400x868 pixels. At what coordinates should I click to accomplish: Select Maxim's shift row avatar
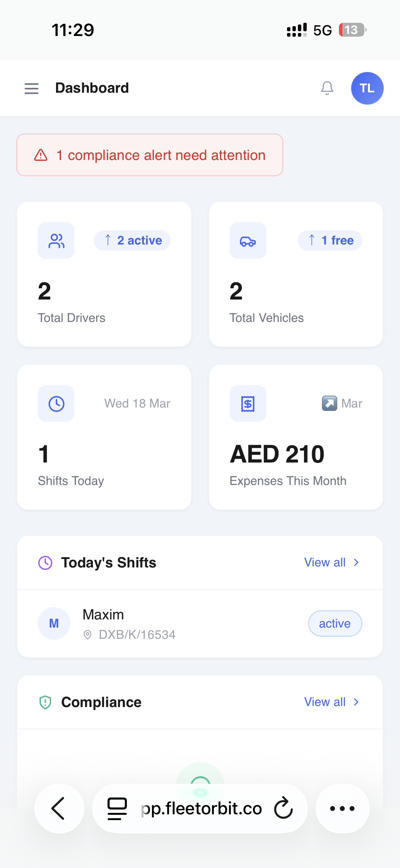point(54,623)
